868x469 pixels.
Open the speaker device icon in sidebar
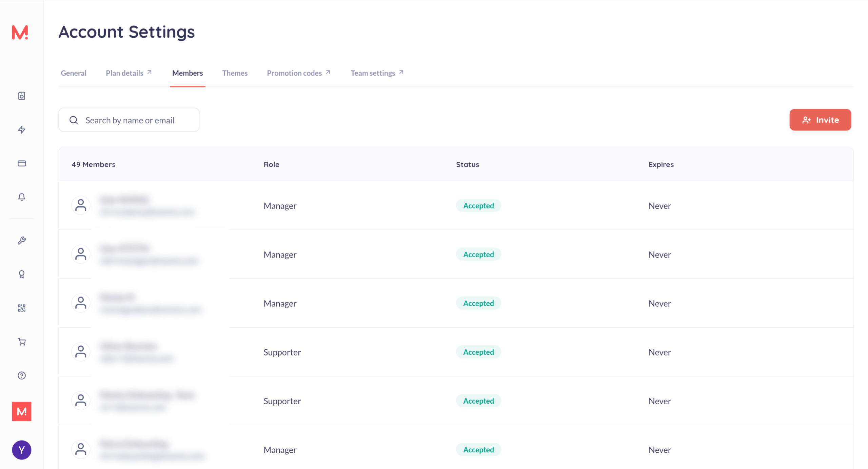click(22, 96)
